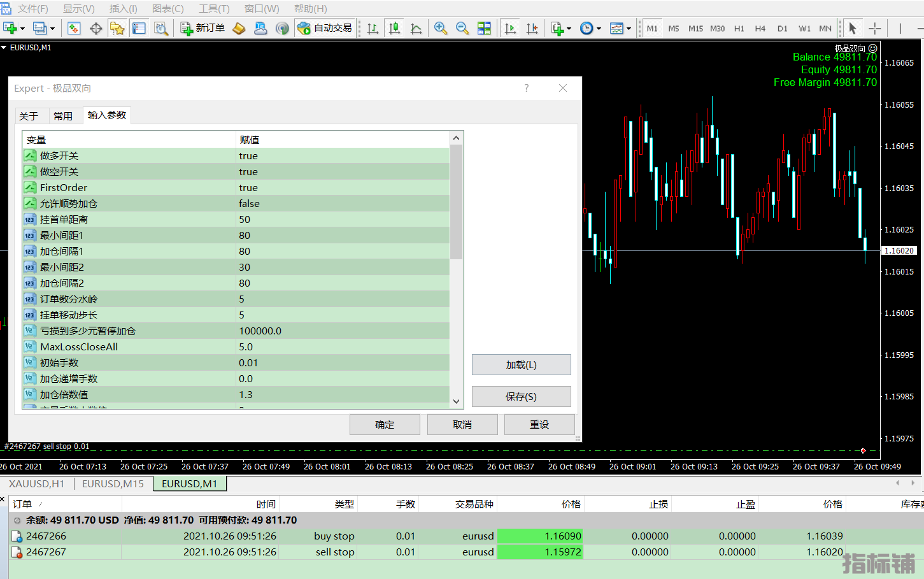The height and width of the screenshot is (579, 924).
Task: Click the indicators list add icon
Action: point(557,28)
